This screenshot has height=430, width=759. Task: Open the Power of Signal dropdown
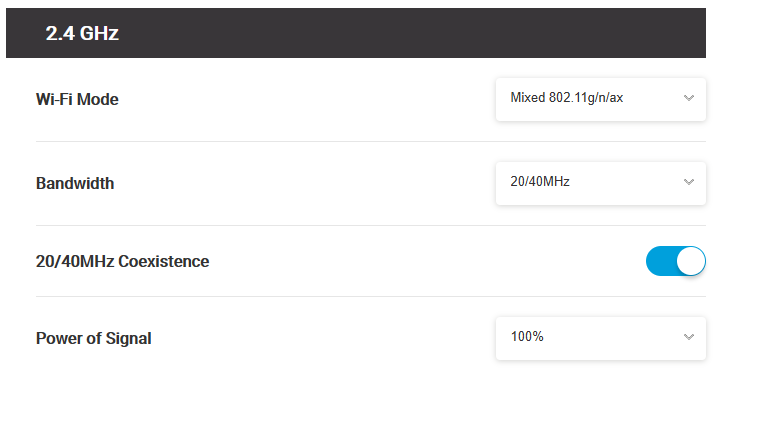[600, 337]
